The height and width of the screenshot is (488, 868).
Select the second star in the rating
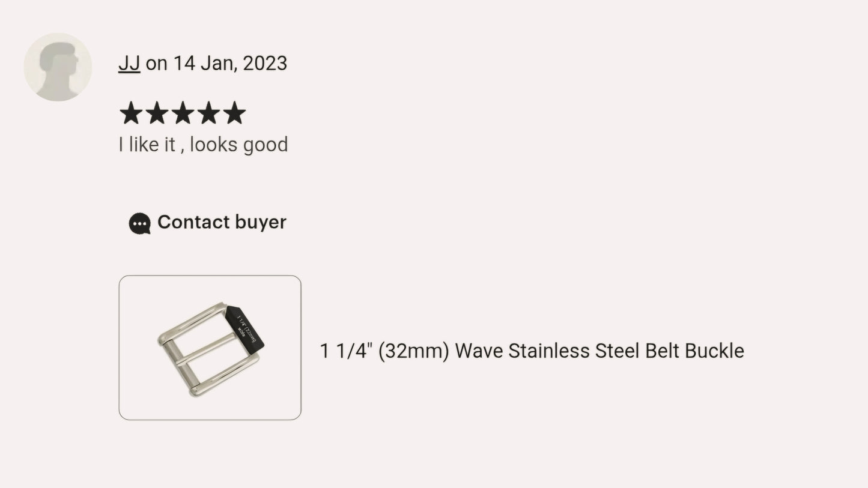[156, 112]
